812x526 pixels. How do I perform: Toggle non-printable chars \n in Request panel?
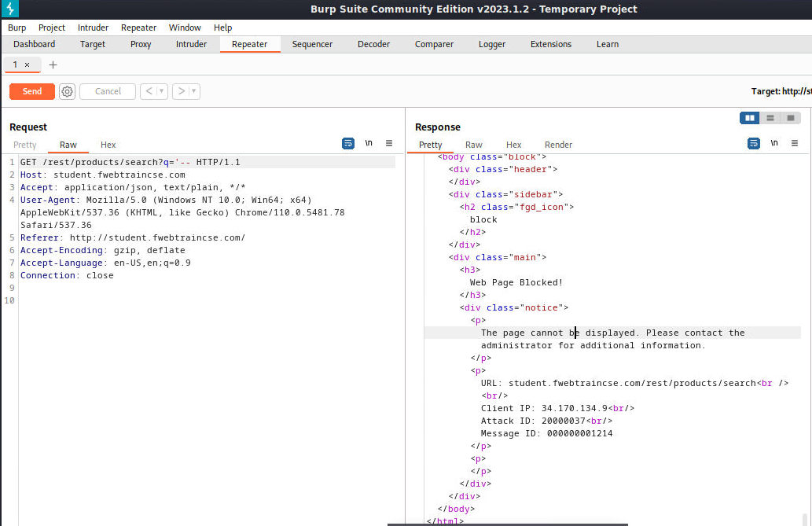coord(369,144)
